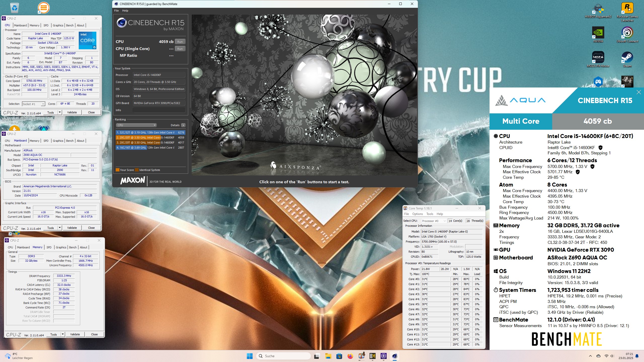Run the CPU multi-core test in Cinebench
The height and width of the screenshot is (362, 644).
click(180, 42)
